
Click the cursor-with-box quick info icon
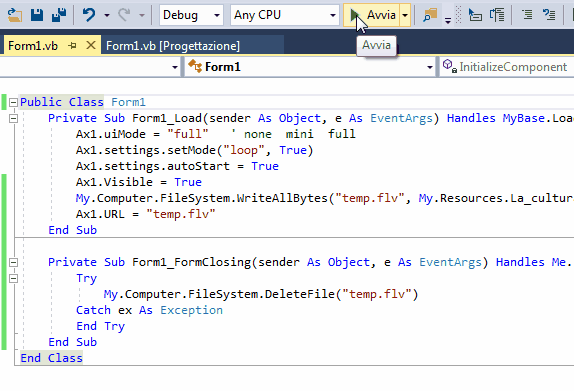pos(475,15)
